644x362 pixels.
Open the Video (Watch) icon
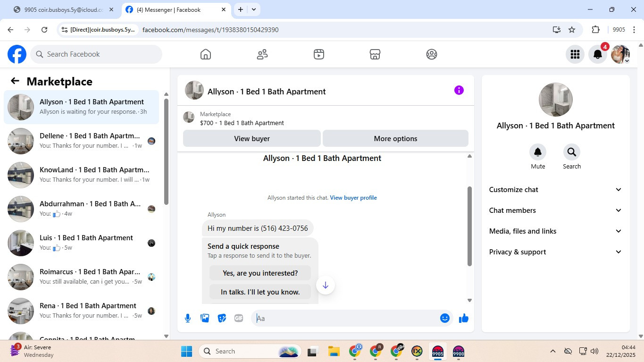pos(319,54)
